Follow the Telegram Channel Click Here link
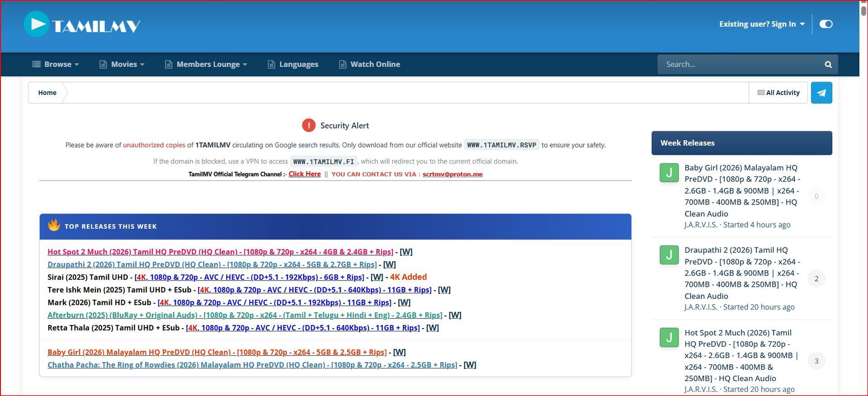Viewport: 868px width, 396px height. click(305, 174)
